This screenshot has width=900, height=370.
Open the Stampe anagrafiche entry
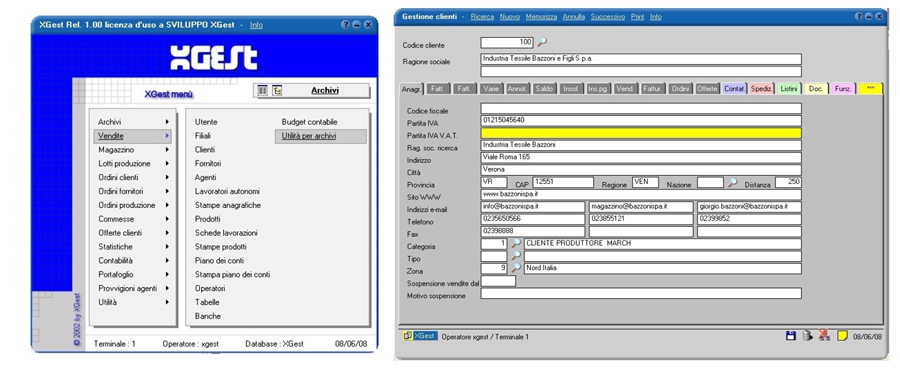(x=227, y=205)
